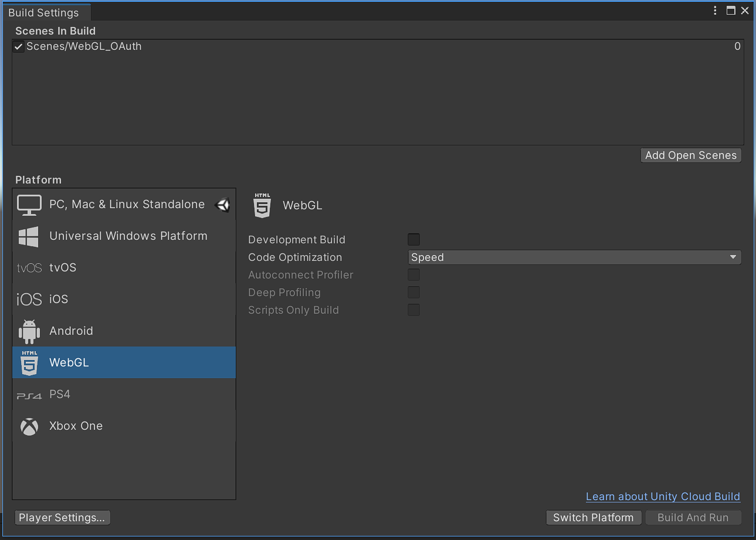Select the Scenes/WebGL_OAuth scene entry
This screenshot has width=756, height=540.
pyautogui.click(x=84, y=46)
